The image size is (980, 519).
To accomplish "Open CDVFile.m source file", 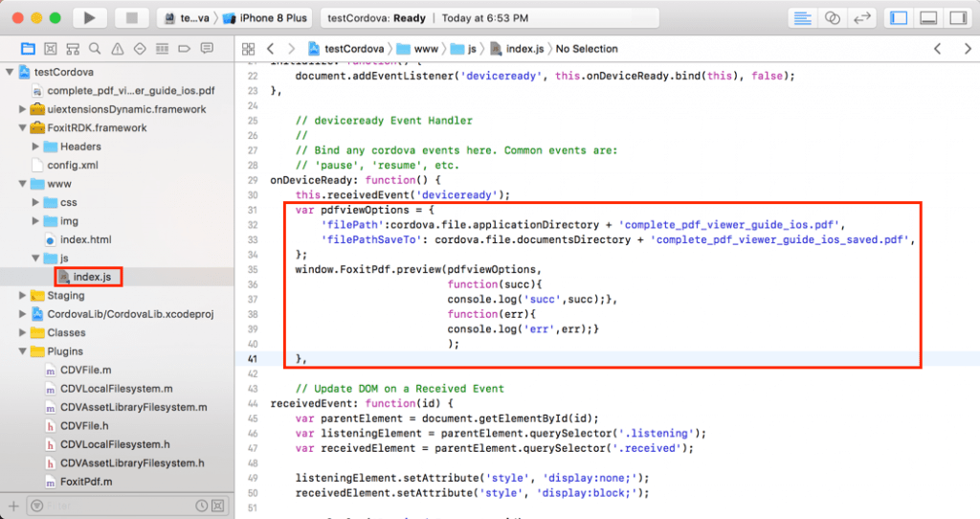I will [x=78, y=371].
